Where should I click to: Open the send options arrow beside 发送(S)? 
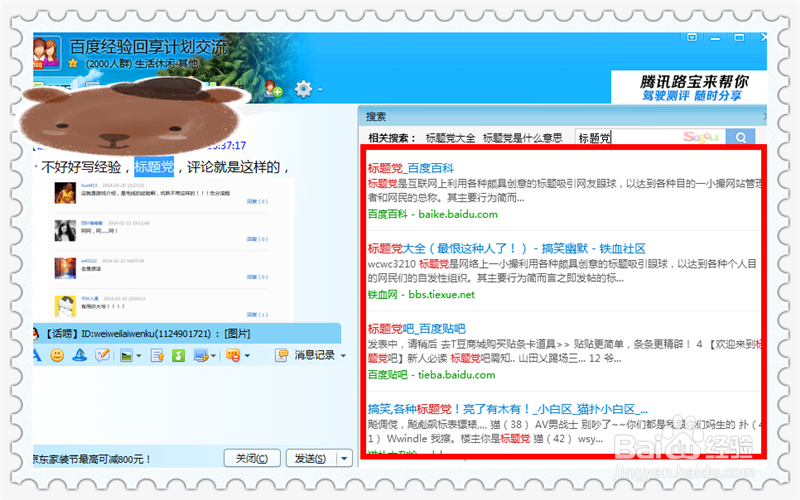[344, 458]
